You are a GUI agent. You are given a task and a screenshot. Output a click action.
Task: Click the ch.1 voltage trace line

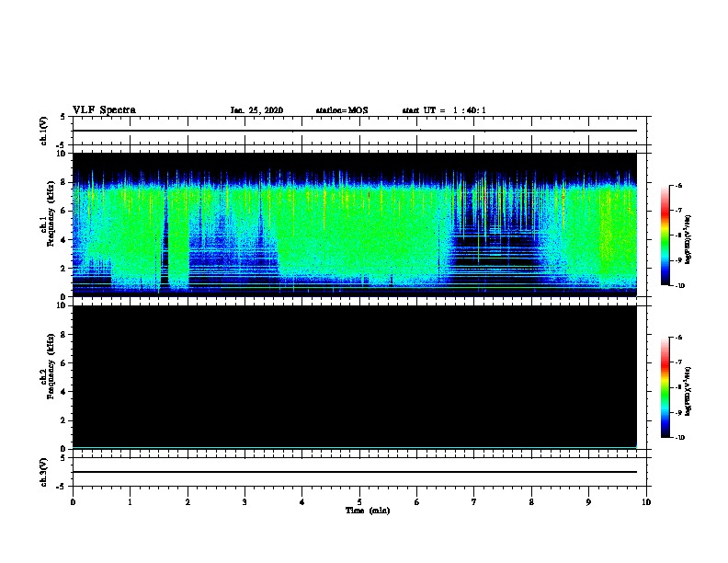pyautogui.click(x=354, y=131)
